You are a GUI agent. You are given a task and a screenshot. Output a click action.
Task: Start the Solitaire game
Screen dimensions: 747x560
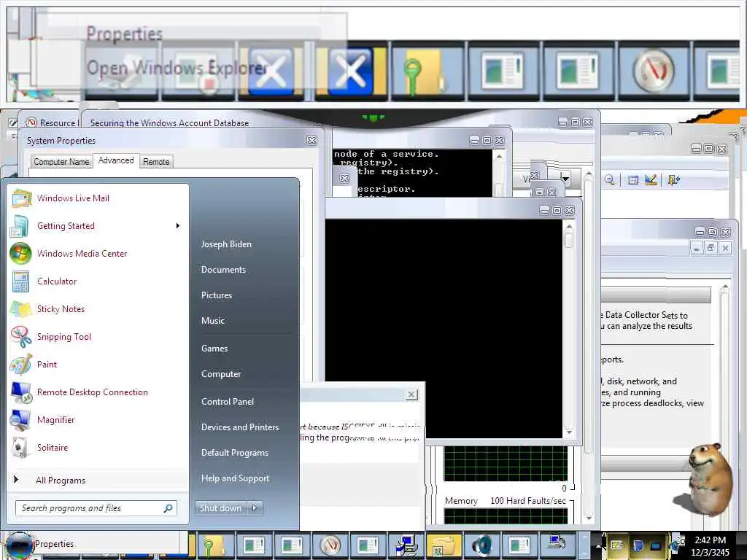click(98, 447)
